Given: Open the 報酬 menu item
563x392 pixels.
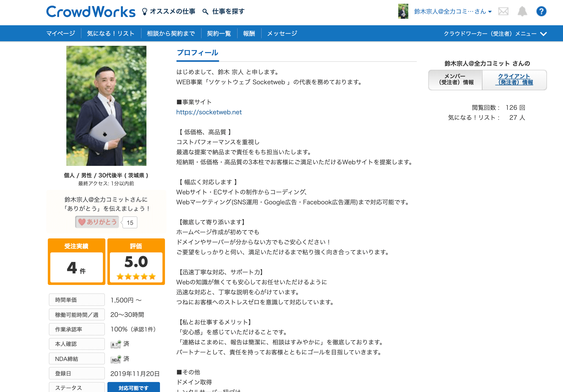Looking at the screenshot, I should pos(249,33).
